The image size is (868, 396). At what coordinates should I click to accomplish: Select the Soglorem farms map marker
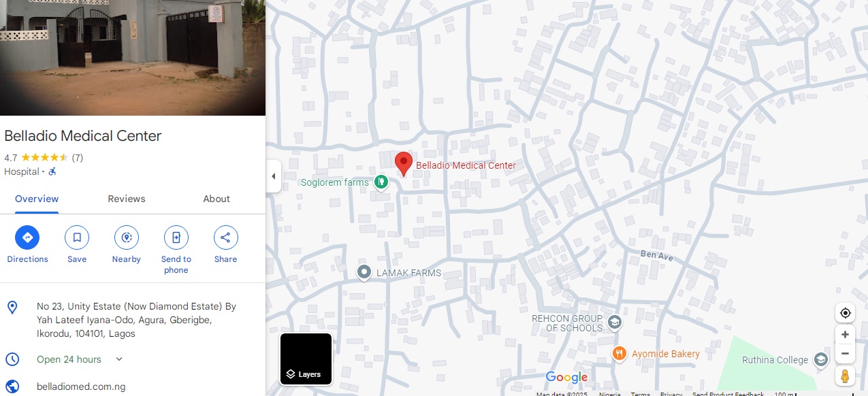click(x=381, y=182)
